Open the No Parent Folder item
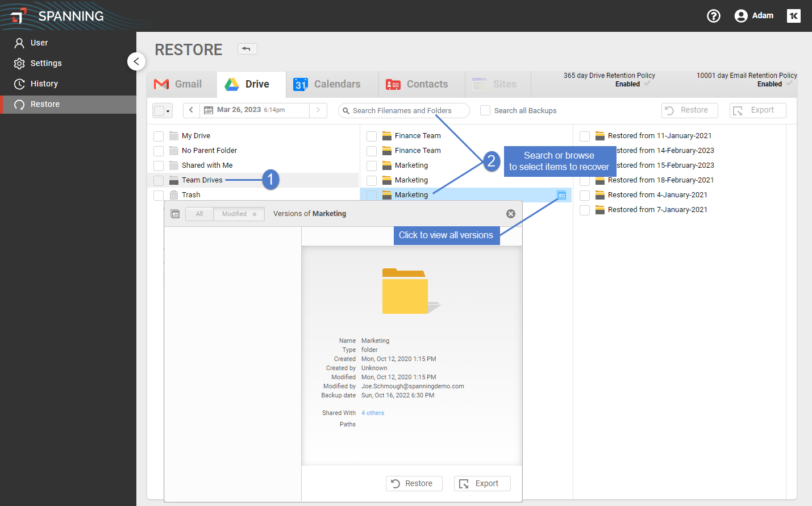This screenshot has height=506, width=812. click(x=210, y=151)
